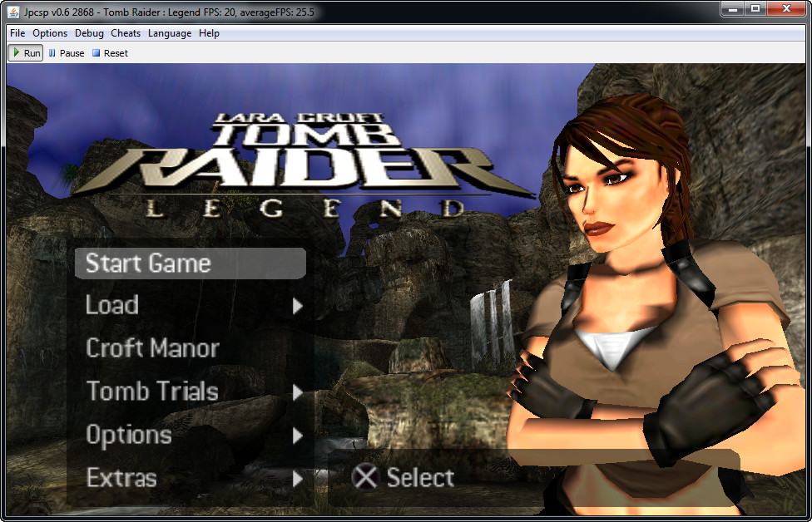Open the Language menu
Viewport: 812px width, 522px height.
pyautogui.click(x=170, y=33)
